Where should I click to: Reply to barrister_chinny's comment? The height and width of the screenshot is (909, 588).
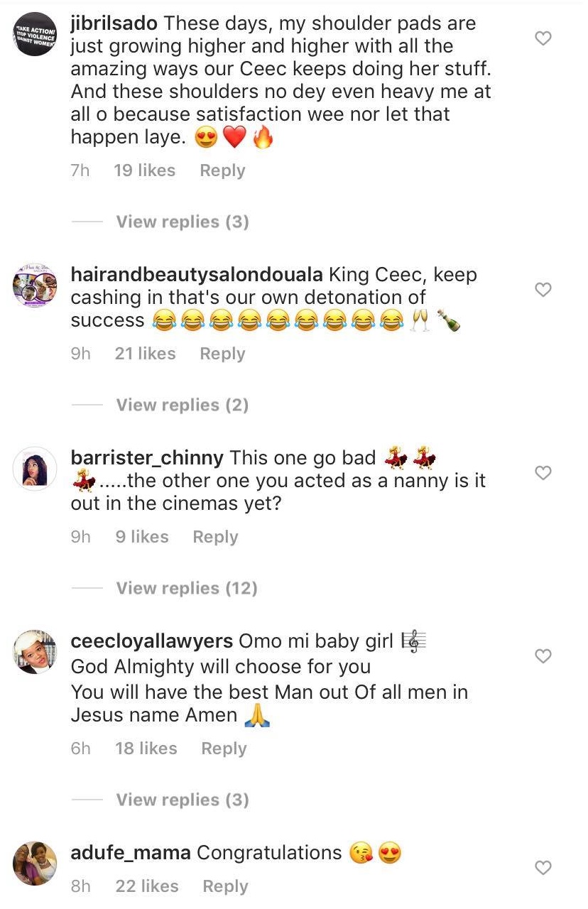click(x=215, y=538)
